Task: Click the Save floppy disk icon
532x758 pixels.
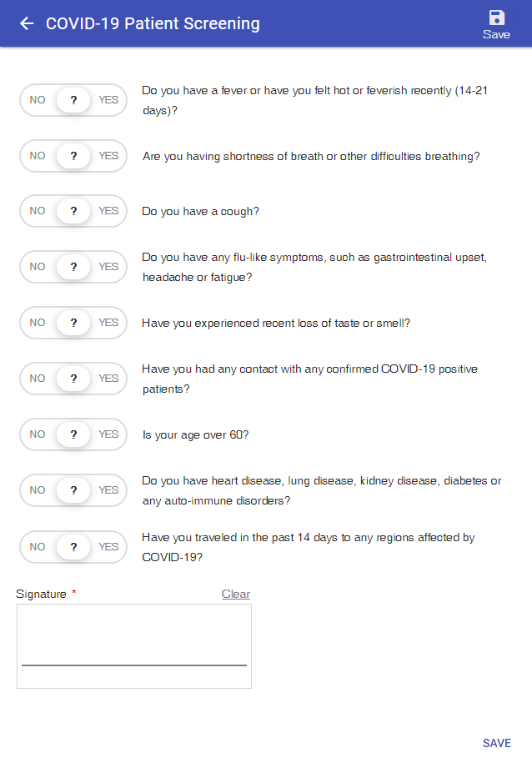Action: 497,18
